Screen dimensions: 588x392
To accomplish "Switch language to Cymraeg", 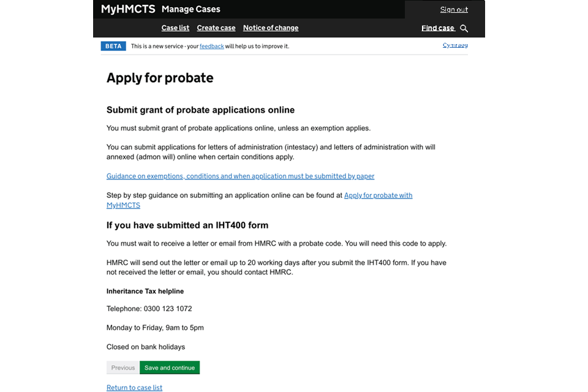I will point(455,45).
